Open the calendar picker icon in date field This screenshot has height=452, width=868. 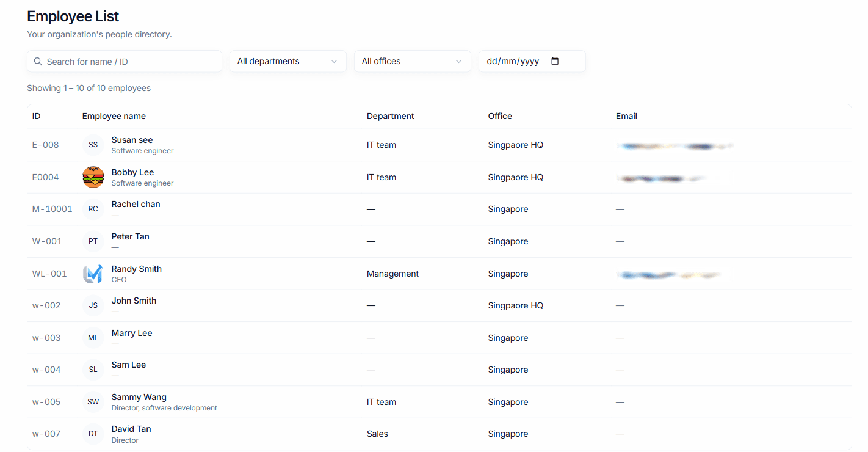coord(555,61)
